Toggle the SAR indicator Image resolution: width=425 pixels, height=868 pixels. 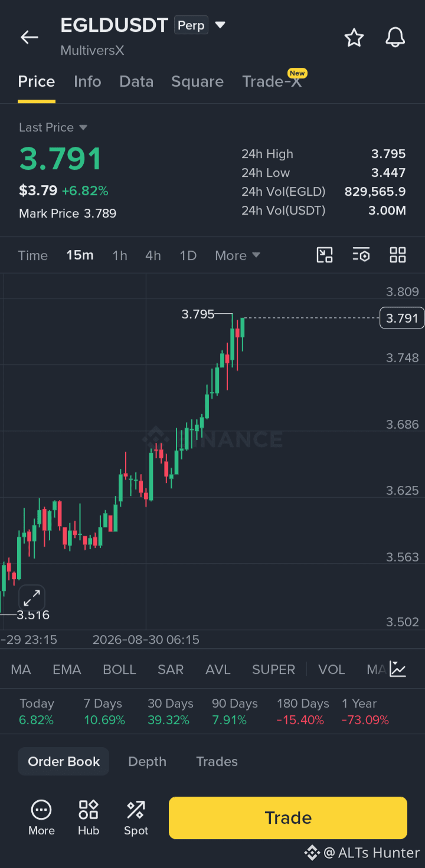pyautogui.click(x=171, y=669)
